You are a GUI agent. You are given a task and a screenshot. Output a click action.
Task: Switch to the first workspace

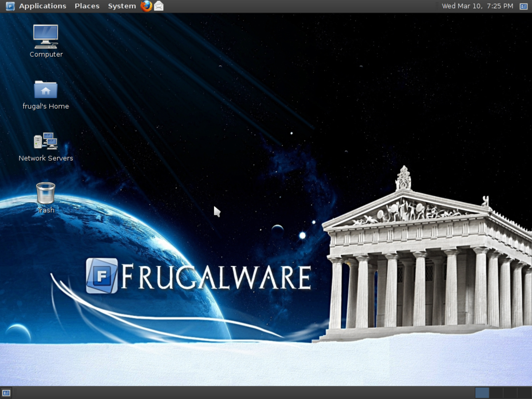(482, 393)
